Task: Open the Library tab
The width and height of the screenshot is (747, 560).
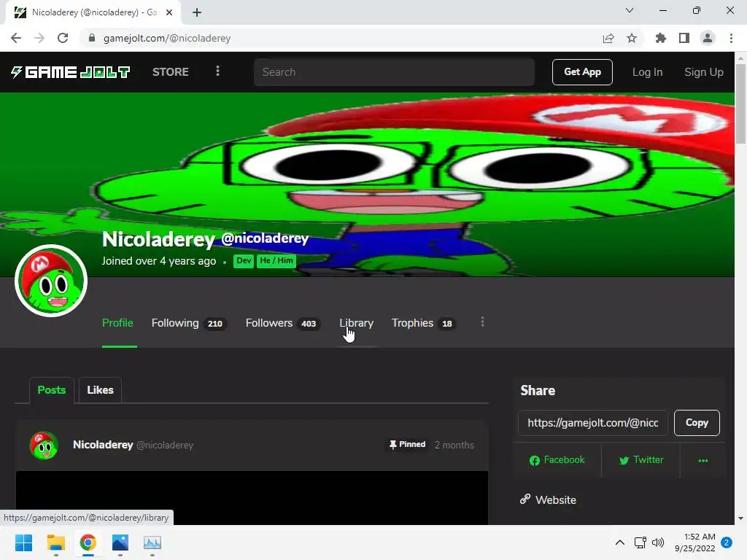Action: (x=356, y=323)
